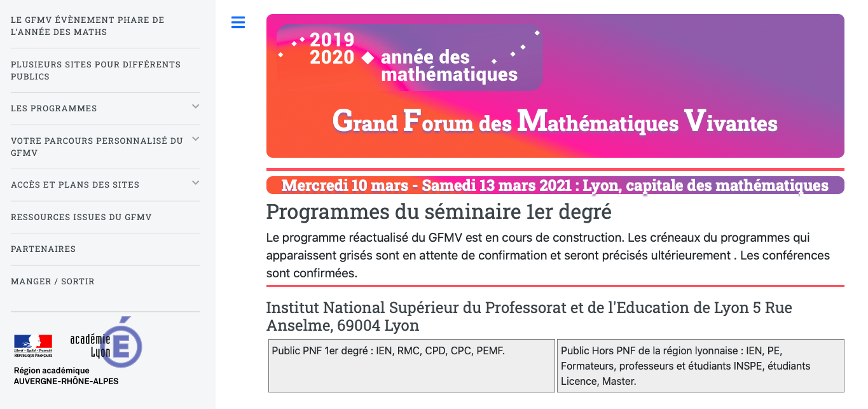Expand Votre parcours personnalisé du GFMV chevron
The width and height of the screenshot is (868, 409).
[x=195, y=139]
